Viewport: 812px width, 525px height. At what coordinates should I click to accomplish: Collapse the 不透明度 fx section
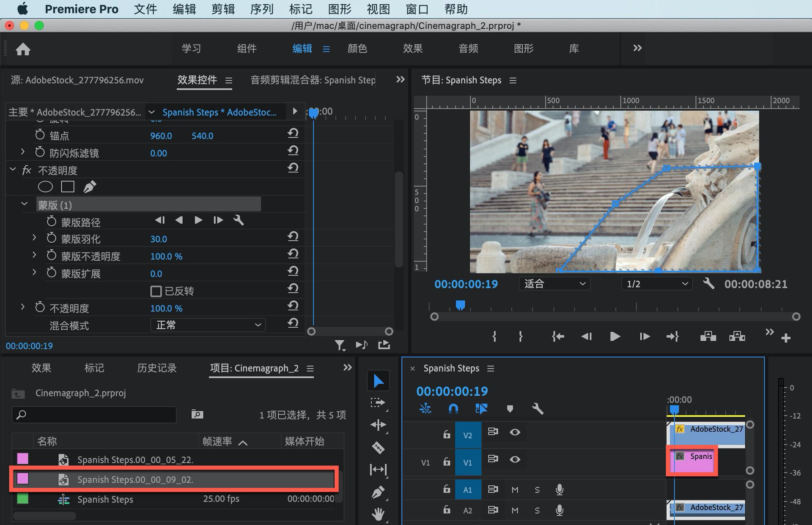13,170
